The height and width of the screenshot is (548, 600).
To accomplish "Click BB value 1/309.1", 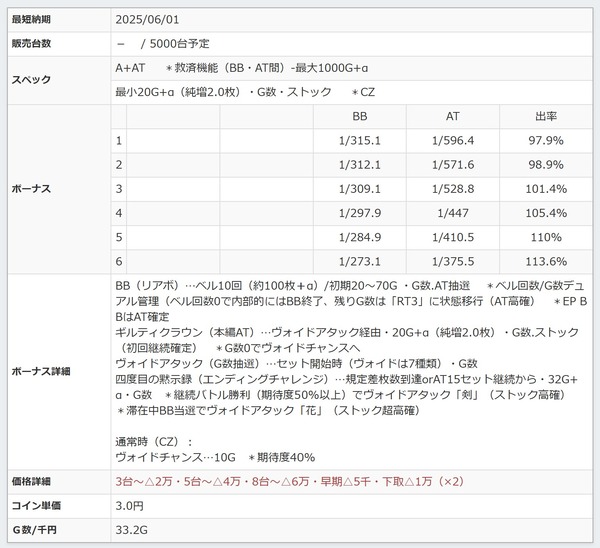I will (x=360, y=189).
